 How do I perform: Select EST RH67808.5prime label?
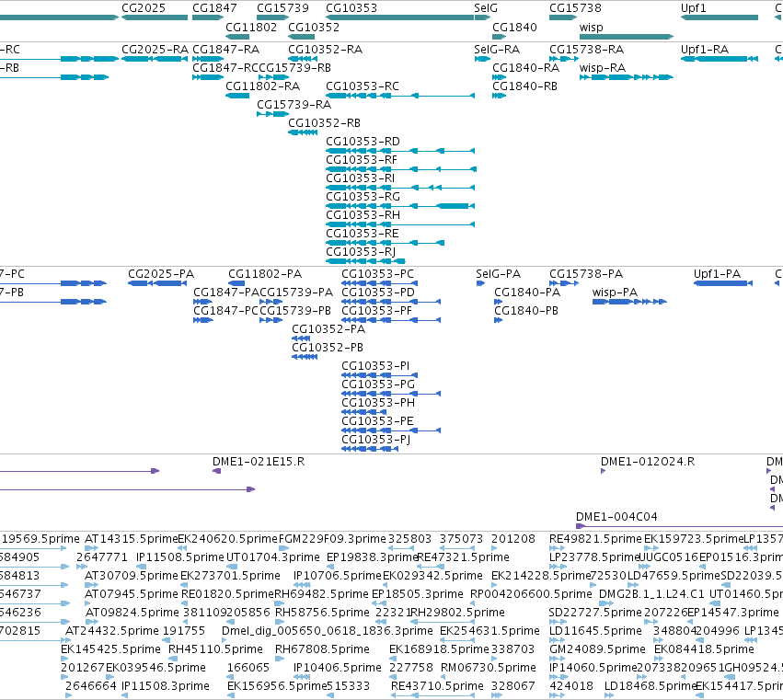pyautogui.click(x=323, y=649)
